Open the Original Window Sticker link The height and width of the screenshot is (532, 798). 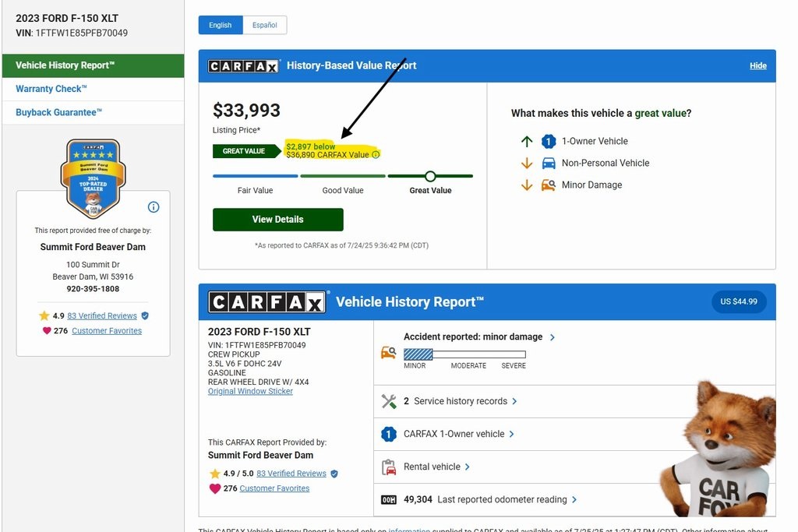(250, 391)
